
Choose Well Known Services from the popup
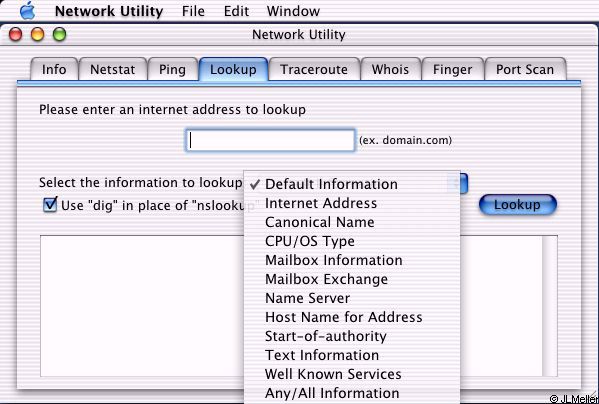pyautogui.click(x=351, y=374)
